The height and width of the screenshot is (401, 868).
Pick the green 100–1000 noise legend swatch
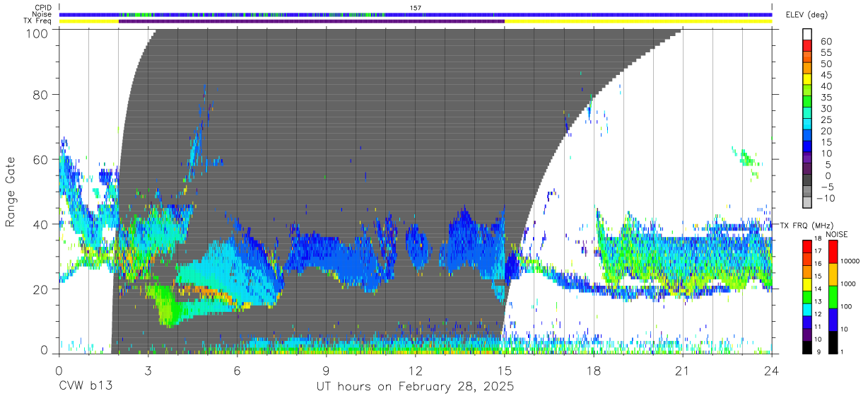[832, 296]
